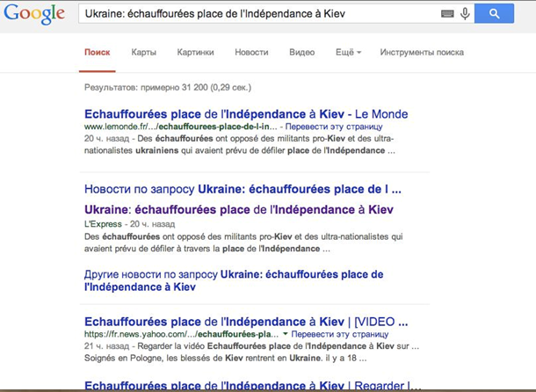Viewport: 536px width, 392px height.
Task: Click Перевести эту страницу for Yahoo result
Action: click(x=339, y=335)
